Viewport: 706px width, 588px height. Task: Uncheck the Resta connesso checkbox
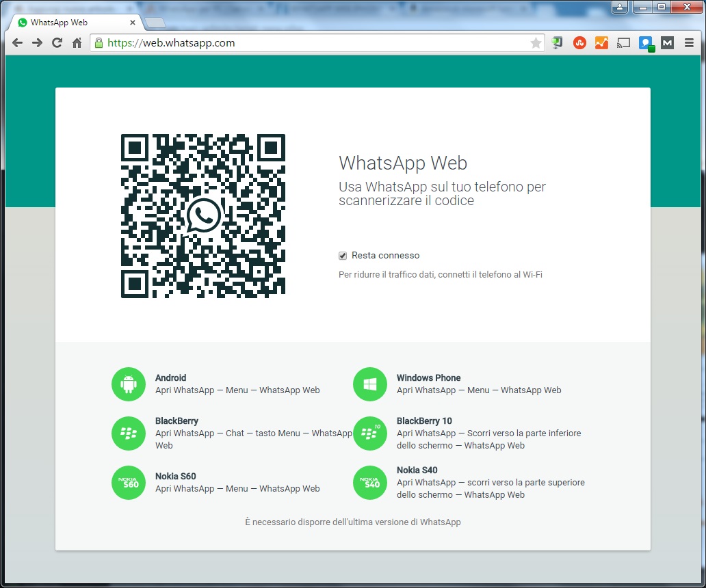point(343,256)
